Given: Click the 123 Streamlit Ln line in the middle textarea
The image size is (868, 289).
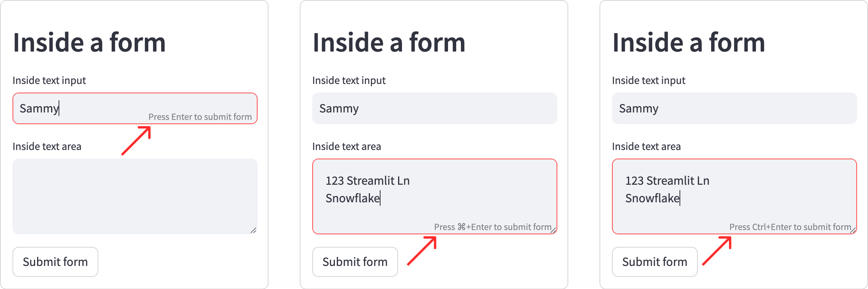Looking at the screenshot, I should (368, 180).
